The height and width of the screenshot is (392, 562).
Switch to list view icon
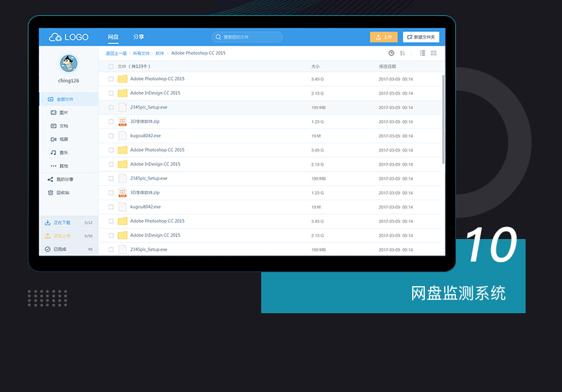[x=422, y=53]
